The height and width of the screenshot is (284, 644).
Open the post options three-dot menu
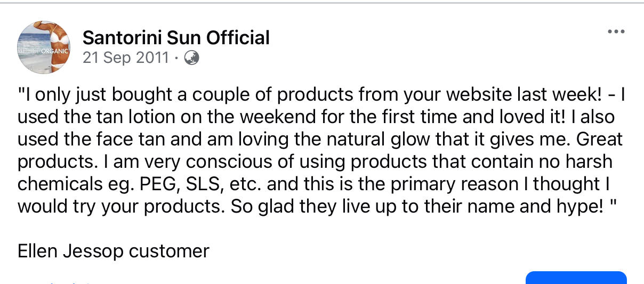[616, 32]
